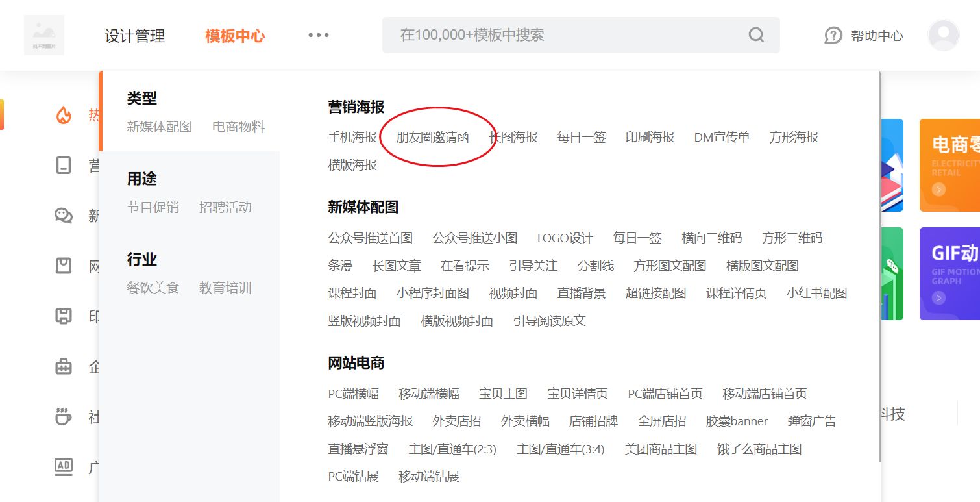Select the 用途 category in dropdown

click(x=142, y=179)
